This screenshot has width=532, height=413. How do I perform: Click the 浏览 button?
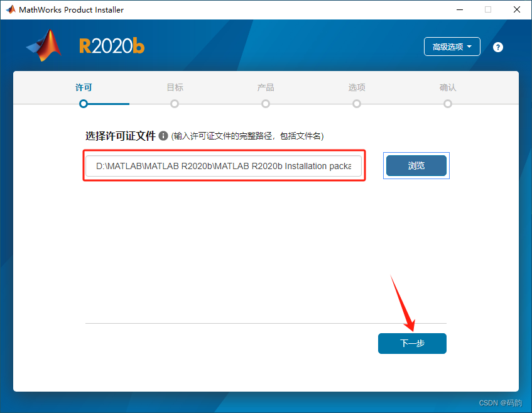416,165
